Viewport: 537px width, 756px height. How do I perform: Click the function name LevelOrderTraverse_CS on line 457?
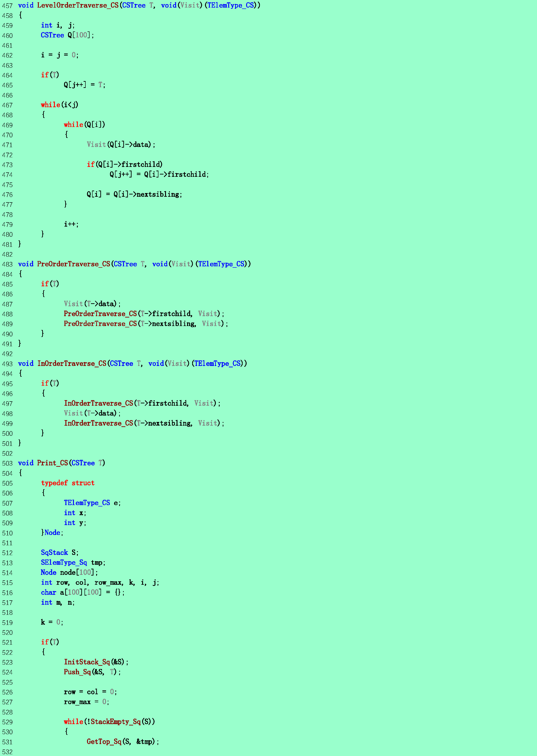coord(78,5)
